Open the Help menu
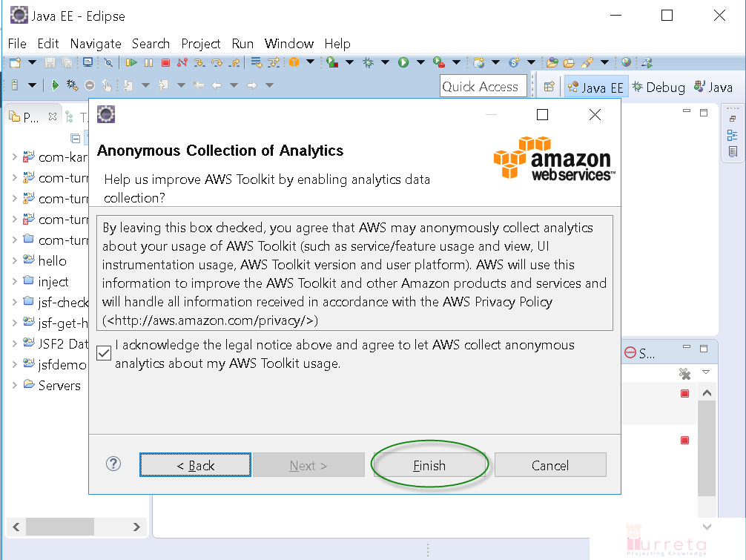 click(337, 44)
